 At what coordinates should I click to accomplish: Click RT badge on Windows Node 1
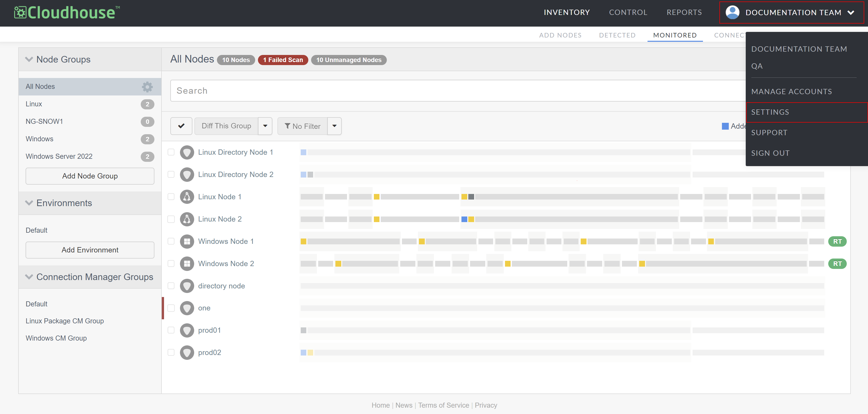point(837,241)
